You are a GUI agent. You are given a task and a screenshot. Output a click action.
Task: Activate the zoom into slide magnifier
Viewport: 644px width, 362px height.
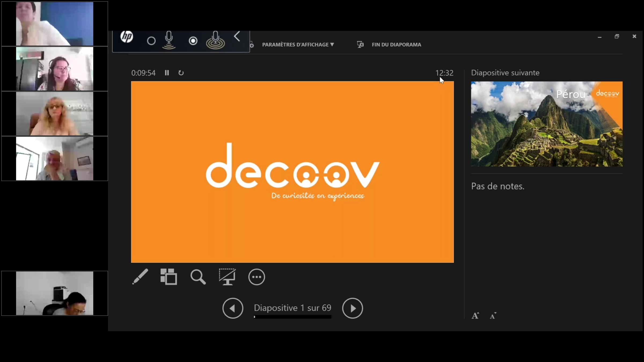click(x=198, y=277)
